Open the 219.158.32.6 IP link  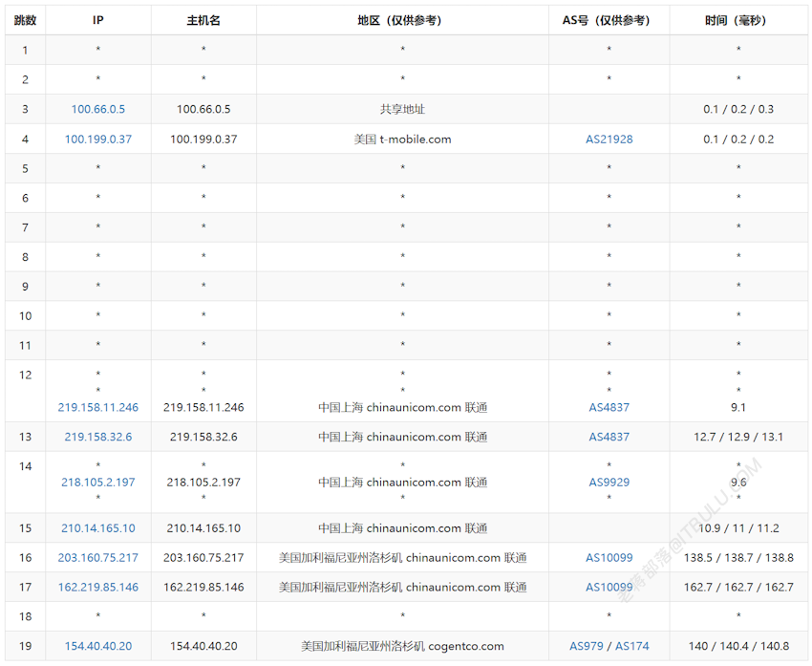[97, 437]
